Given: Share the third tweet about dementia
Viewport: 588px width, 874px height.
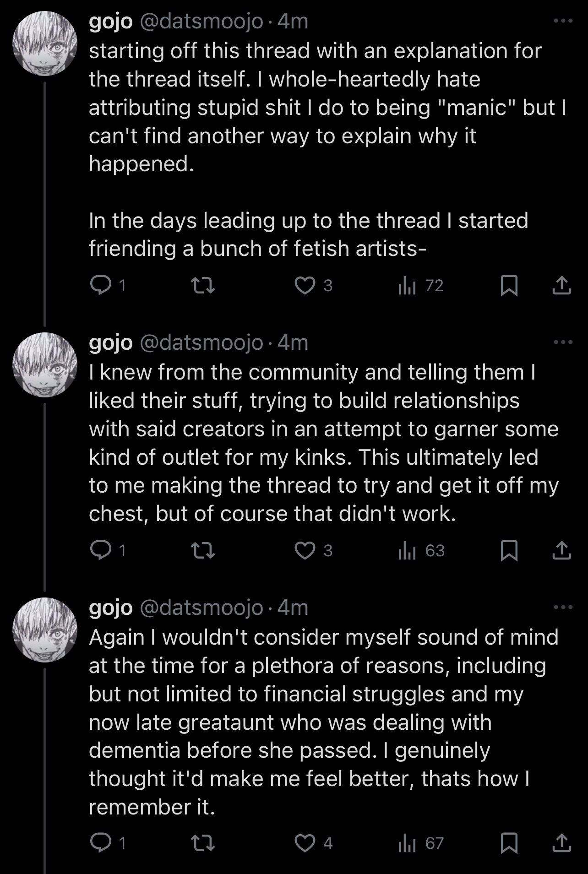Looking at the screenshot, I should [561, 843].
